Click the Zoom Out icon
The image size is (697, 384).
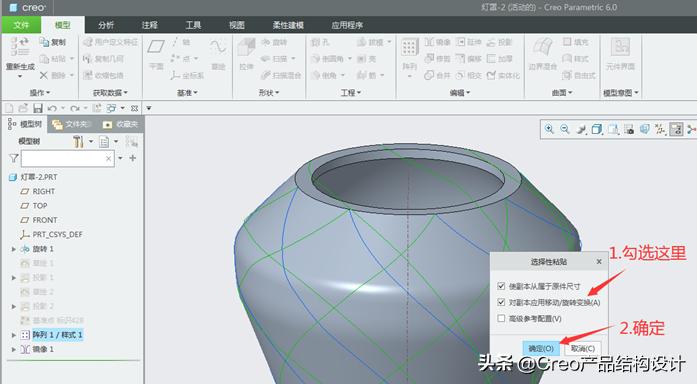click(565, 129)
